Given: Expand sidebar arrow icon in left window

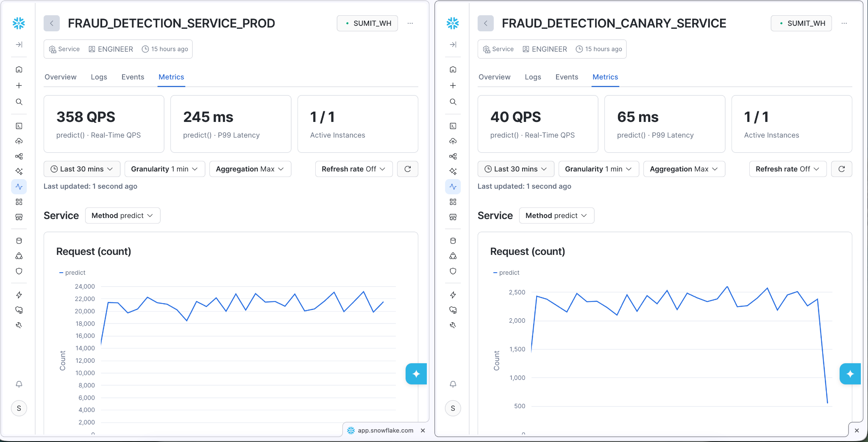Looking at the screenshot, I should [x=19, y=44].
